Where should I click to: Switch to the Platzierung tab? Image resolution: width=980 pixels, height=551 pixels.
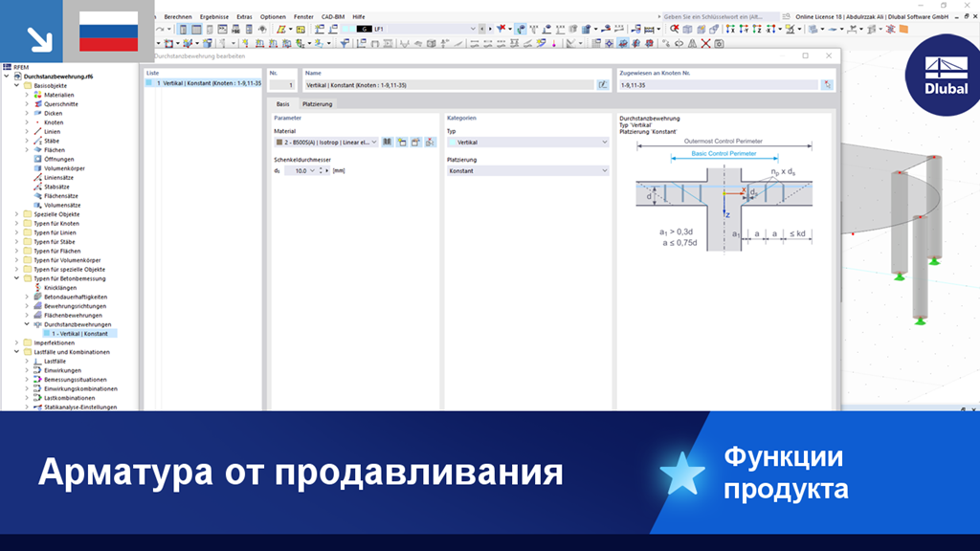318,103
